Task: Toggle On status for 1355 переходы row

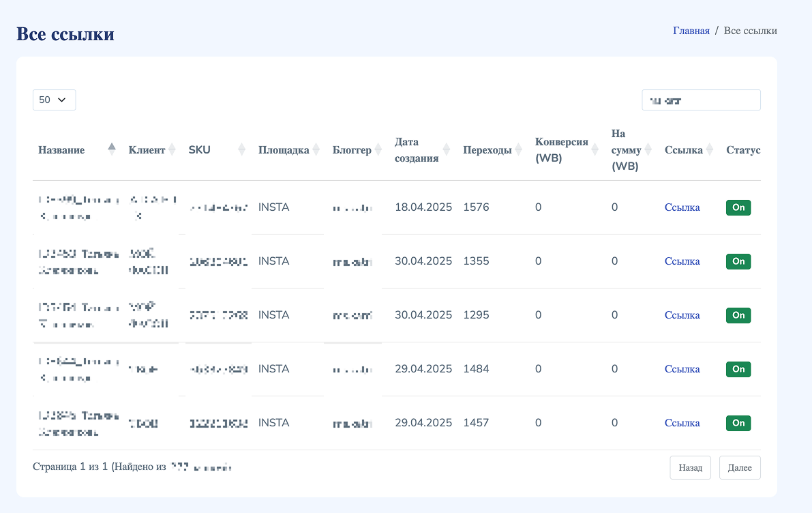Action: [738, 261]
